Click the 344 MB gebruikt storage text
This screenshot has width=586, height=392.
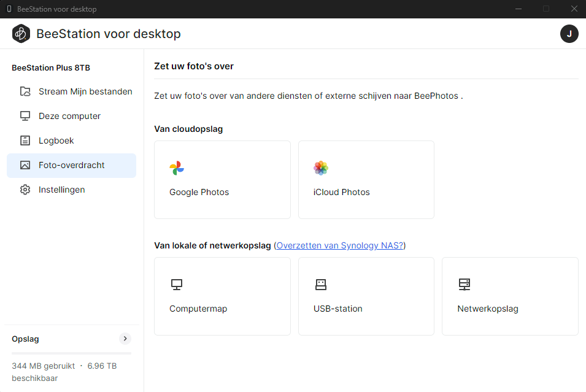[x=44, y=366]
